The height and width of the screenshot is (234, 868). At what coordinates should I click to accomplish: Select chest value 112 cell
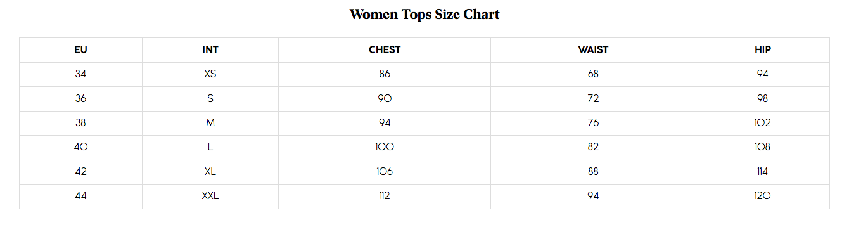coord(385,196)
